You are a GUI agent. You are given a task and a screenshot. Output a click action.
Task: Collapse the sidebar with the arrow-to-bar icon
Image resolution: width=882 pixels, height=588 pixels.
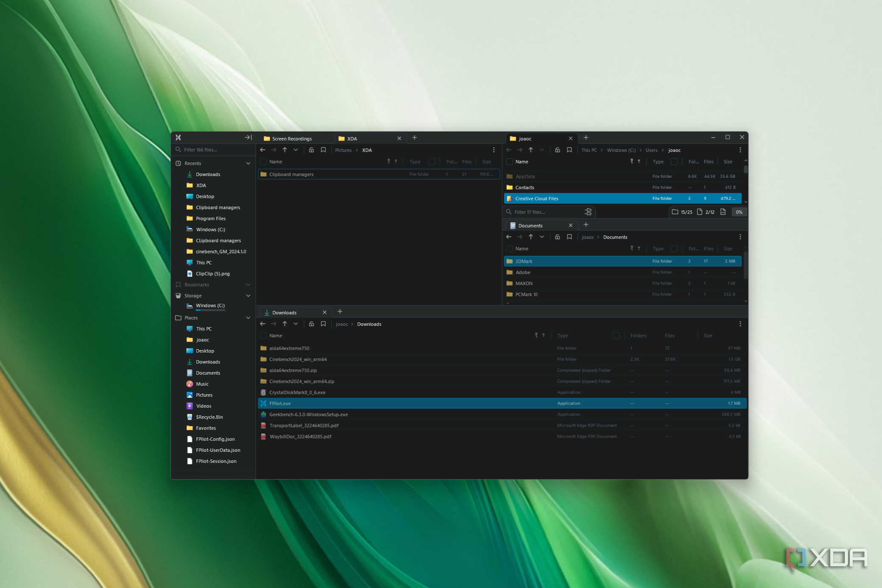pyautogui.click(x=248, y=137)
